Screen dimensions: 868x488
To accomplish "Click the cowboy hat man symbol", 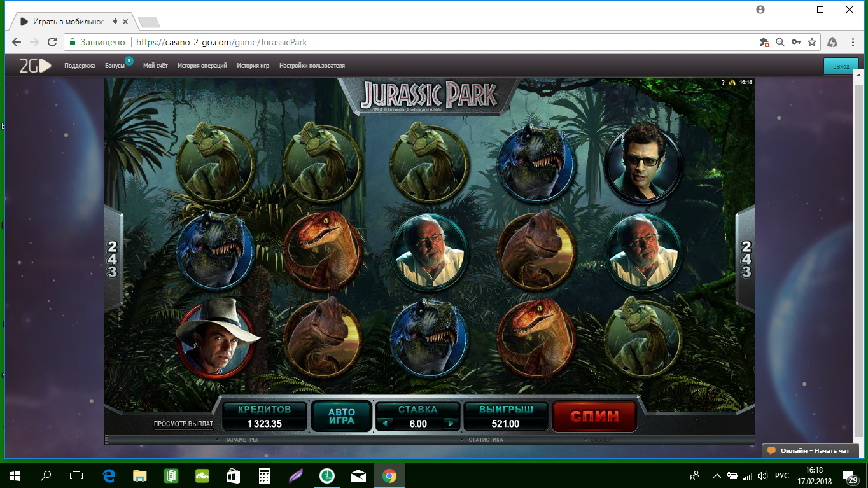I will [x=216, y=338].
